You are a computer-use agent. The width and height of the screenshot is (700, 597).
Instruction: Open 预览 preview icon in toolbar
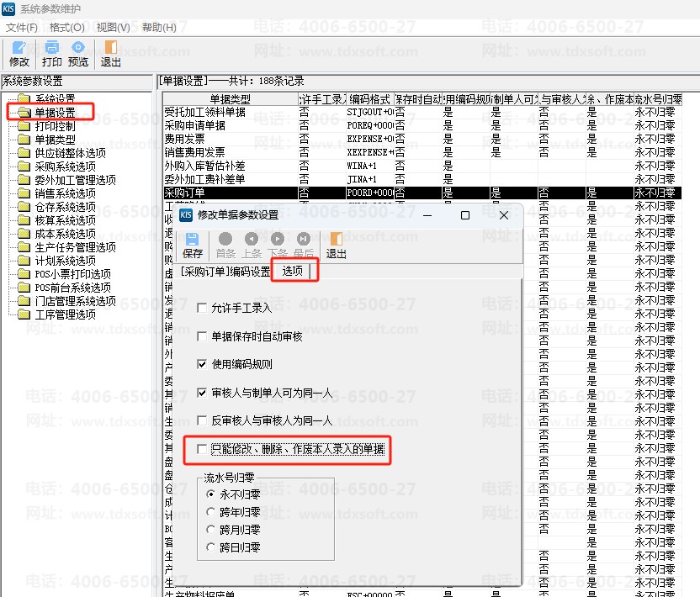(x=78, y=49)
